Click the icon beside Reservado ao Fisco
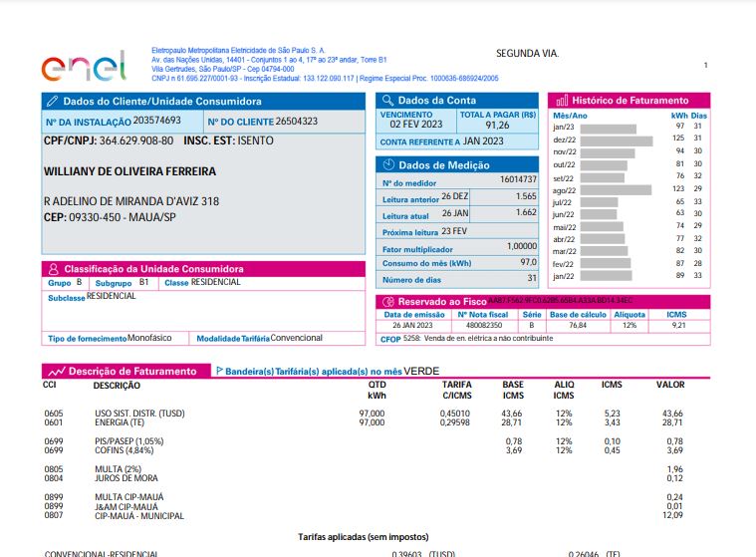The image size is (756, 557). coord(388,302)
